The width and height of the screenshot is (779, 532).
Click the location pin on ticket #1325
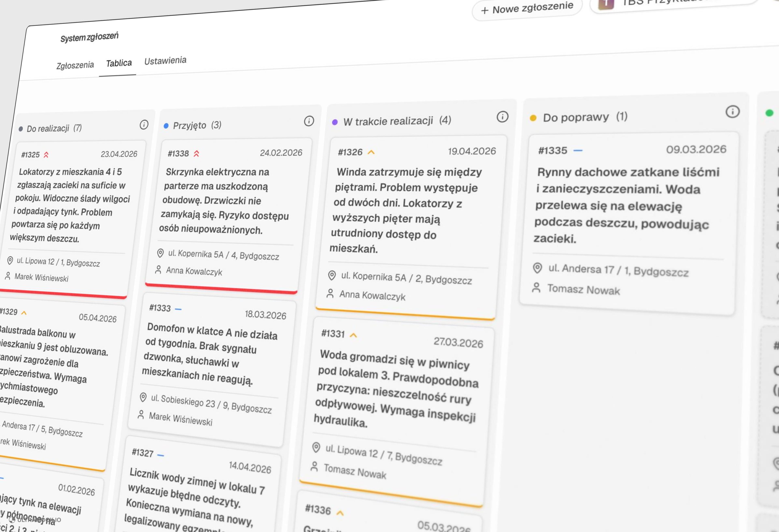coord(10,260)
